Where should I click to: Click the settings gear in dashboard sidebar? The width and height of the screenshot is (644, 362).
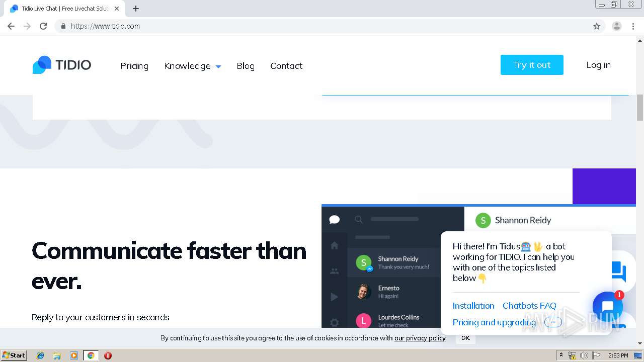(x=335, y=322)
